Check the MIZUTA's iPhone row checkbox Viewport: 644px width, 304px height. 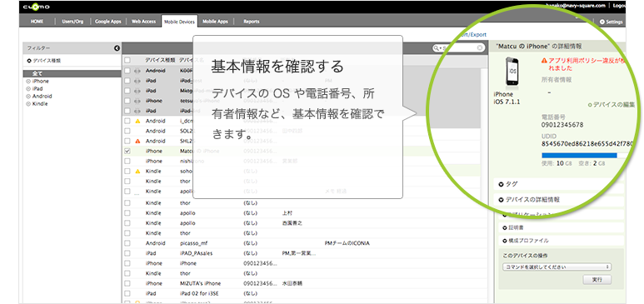tap(127, 283)
